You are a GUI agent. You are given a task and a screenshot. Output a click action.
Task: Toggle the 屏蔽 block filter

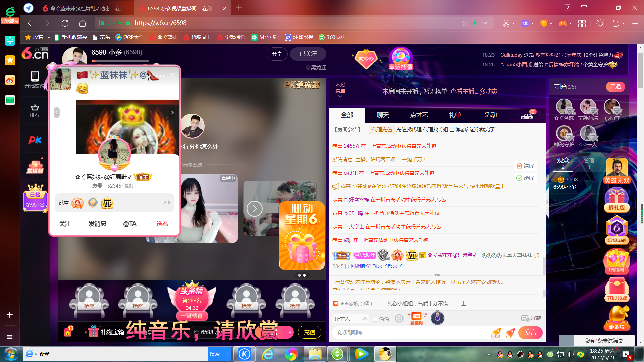531,318
